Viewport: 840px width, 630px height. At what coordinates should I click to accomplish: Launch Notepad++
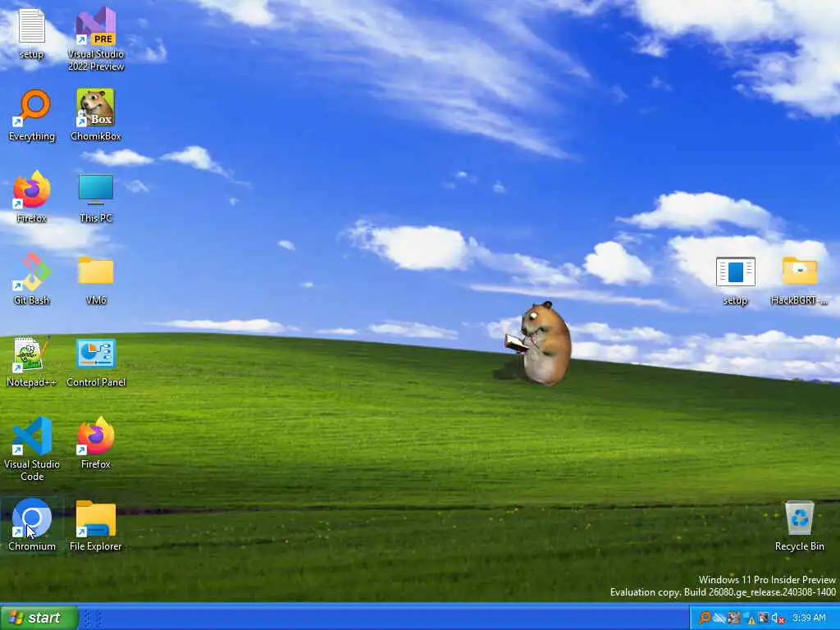pyautogui.click(x=32, y=361)
